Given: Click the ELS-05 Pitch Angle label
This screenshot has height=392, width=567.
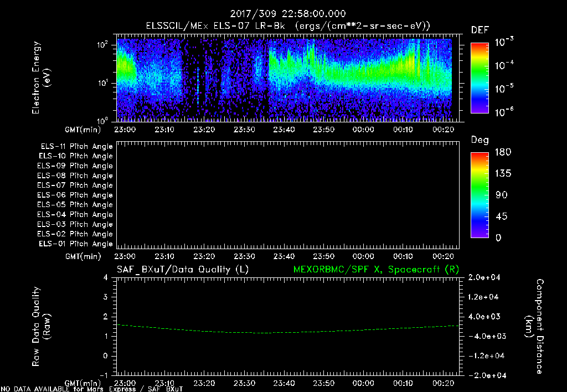Looking at the screenshot, I should (x=75, y=205).
